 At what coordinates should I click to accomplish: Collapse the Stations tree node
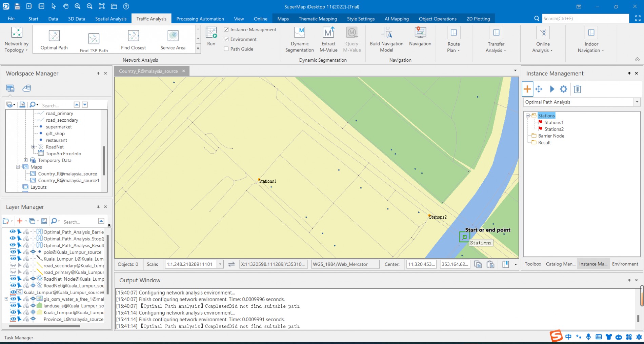(x=528, y=116)
